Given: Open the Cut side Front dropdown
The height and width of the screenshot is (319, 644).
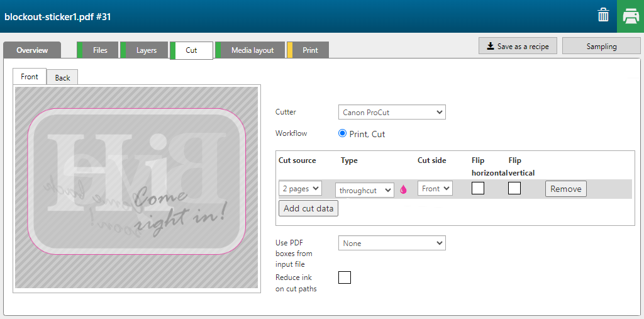Looking at the screenshot, I should 435,189.
